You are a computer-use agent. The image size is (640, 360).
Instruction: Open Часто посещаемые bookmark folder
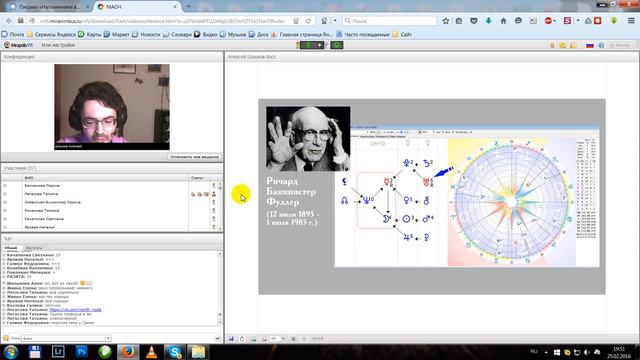click(363, 34)
